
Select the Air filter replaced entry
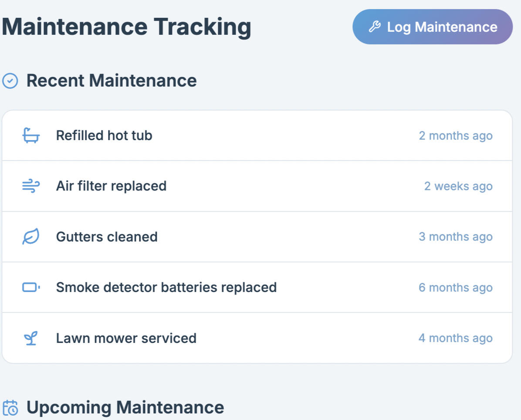click(111, 186)
